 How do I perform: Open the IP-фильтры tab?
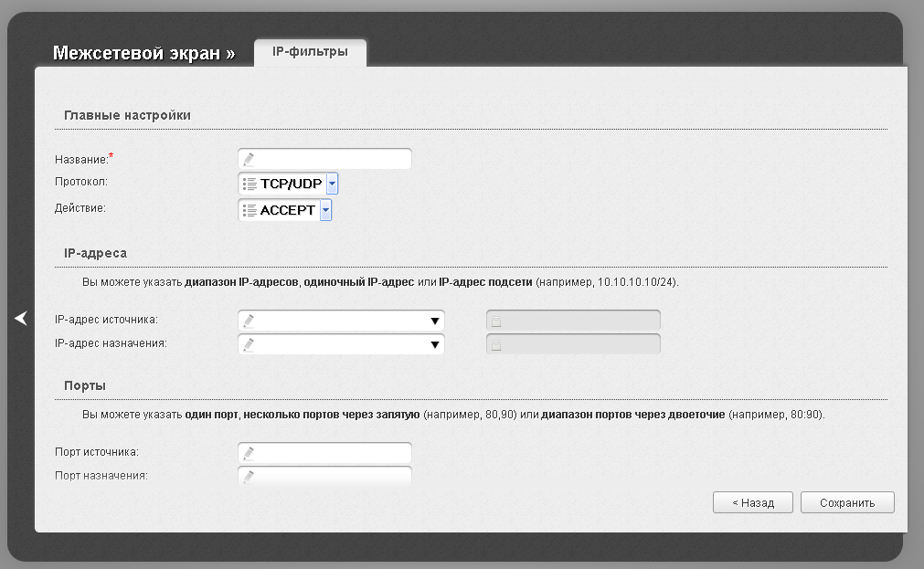tap(310, 52)
